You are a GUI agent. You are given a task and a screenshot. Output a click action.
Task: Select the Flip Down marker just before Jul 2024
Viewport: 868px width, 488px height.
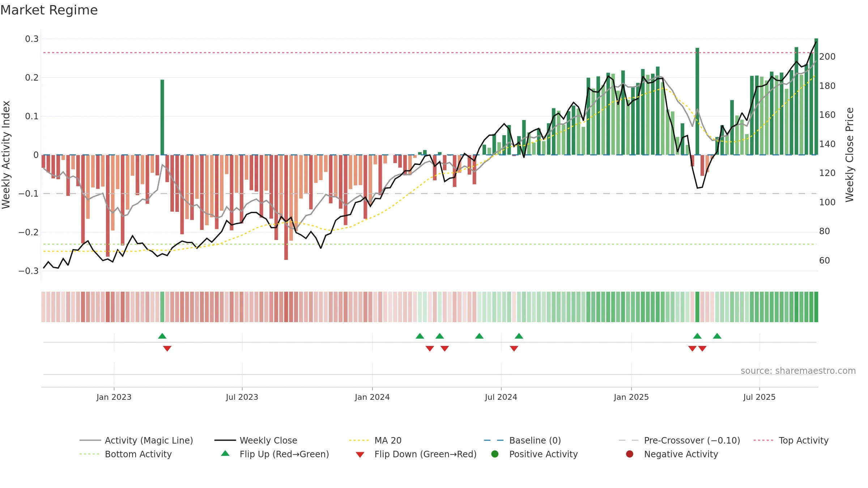click(514, 348)
